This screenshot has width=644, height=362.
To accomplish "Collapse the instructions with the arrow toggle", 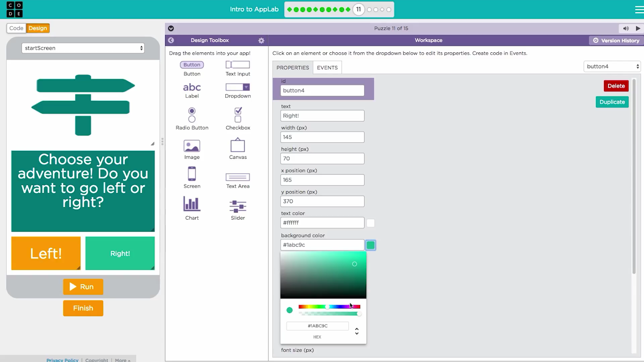I will [171, 28].
